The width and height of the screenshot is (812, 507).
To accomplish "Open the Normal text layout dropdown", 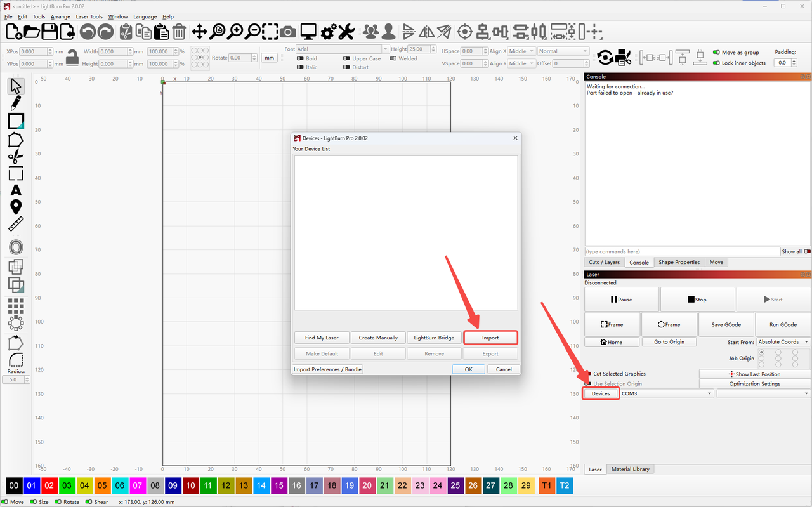I will pyautogui.click(x=563, y=51).
